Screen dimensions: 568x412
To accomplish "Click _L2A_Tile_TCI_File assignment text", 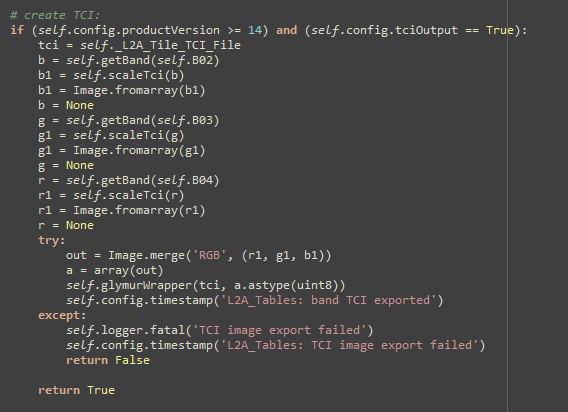I will point(174,45).
